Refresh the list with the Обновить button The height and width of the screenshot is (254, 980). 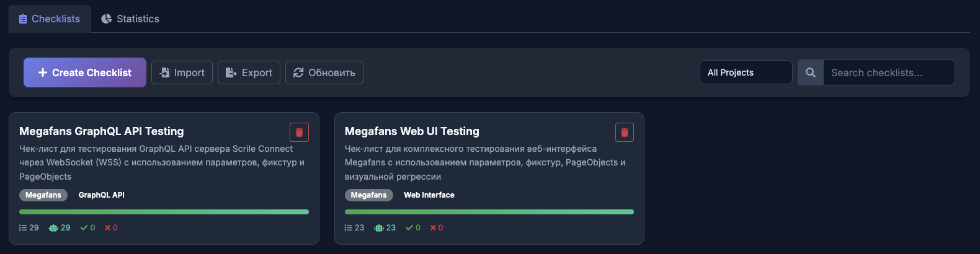coord(324,72)
